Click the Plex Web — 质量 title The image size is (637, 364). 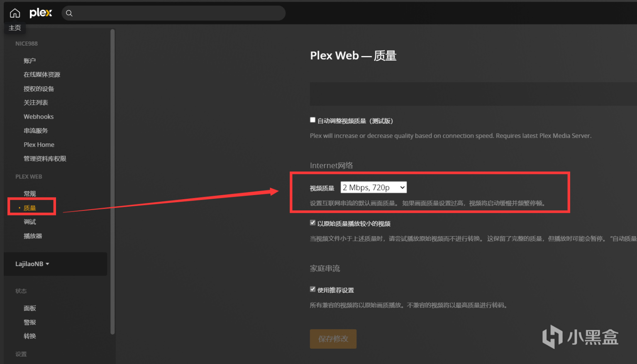[x=353, y=56]
